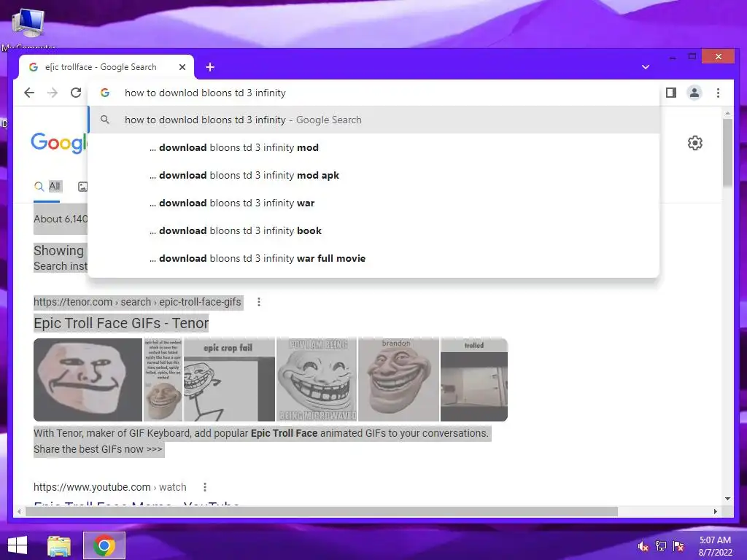Click the 'Share the best GIFs now >>>' text
Screen dimensions: 747x560
click(98, 449)
